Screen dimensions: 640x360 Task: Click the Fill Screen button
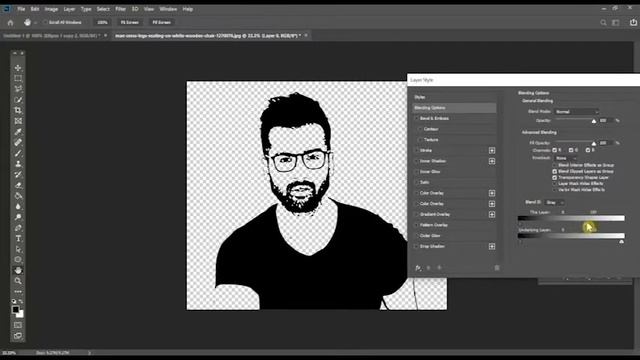pyautogui.click(x=161, y=22)
